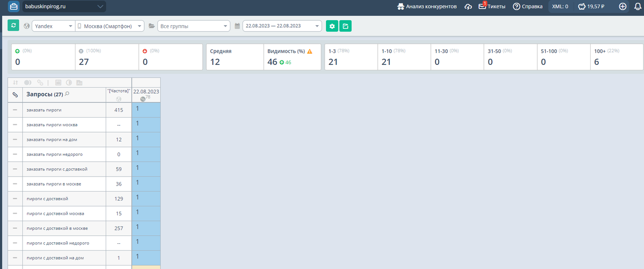Filter by 100+ (22%) positions

617,57
